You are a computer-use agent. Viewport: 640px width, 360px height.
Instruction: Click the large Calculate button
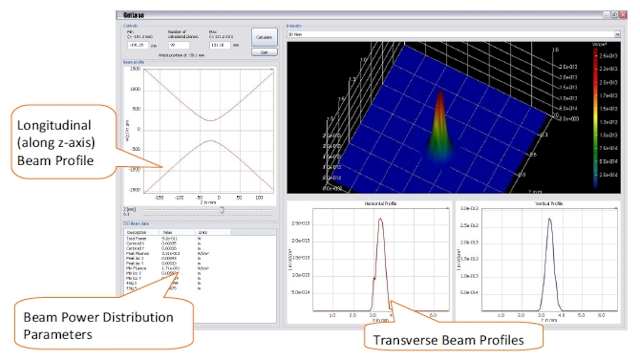click(264, 37)
